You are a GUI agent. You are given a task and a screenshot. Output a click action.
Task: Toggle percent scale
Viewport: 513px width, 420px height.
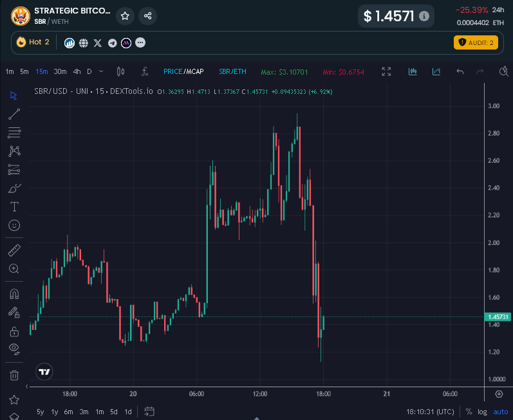click(469, 412)
